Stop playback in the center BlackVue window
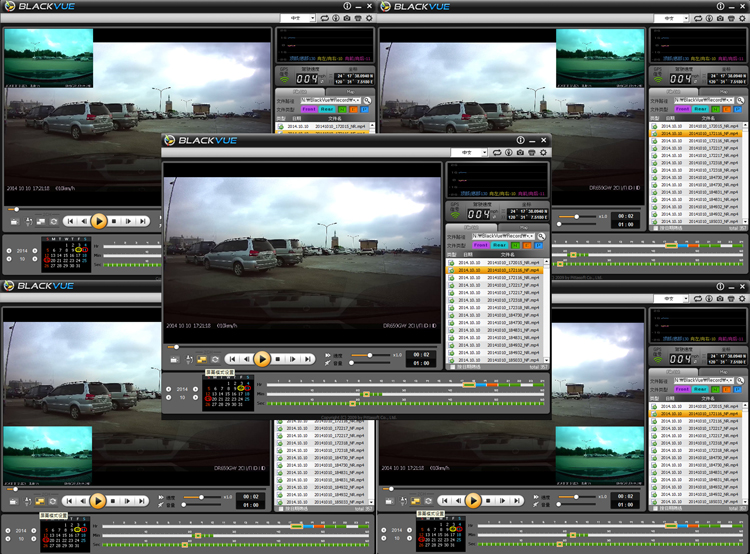Image resolution: width=750 pixels, height=554 pixels. click(278, 358)
